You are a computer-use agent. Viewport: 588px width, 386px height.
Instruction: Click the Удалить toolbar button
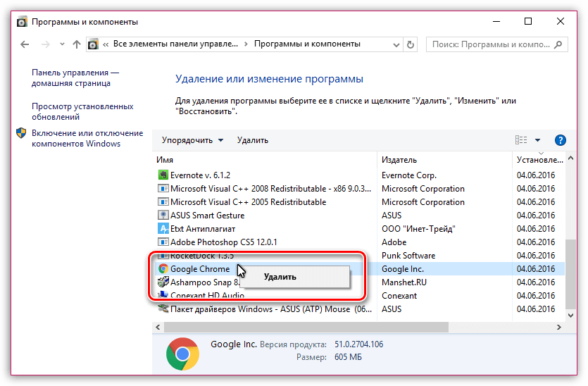click(252, 140)
